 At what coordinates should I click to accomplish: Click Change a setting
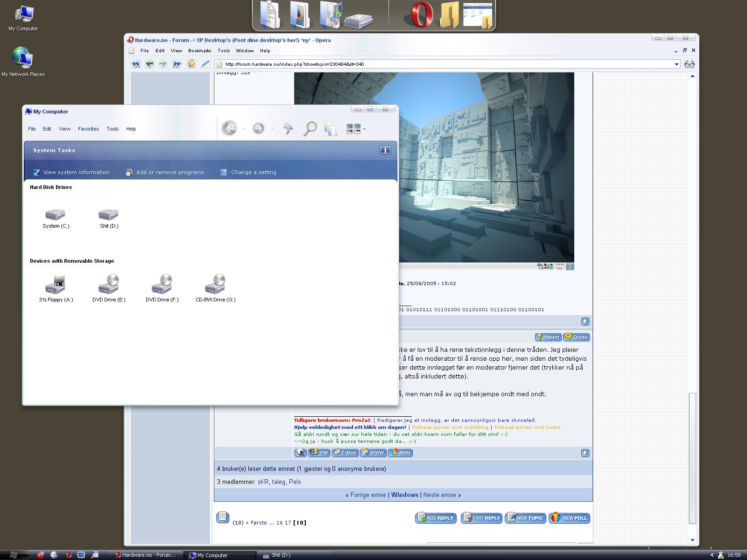[248, 172]
